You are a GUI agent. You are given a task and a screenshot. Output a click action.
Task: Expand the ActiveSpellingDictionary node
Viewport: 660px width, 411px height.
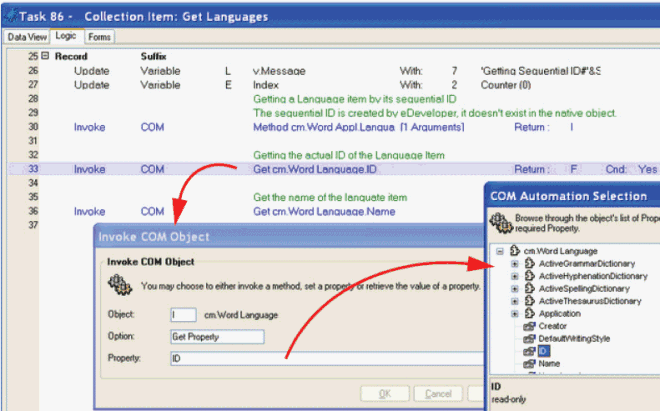pos(515,288)
